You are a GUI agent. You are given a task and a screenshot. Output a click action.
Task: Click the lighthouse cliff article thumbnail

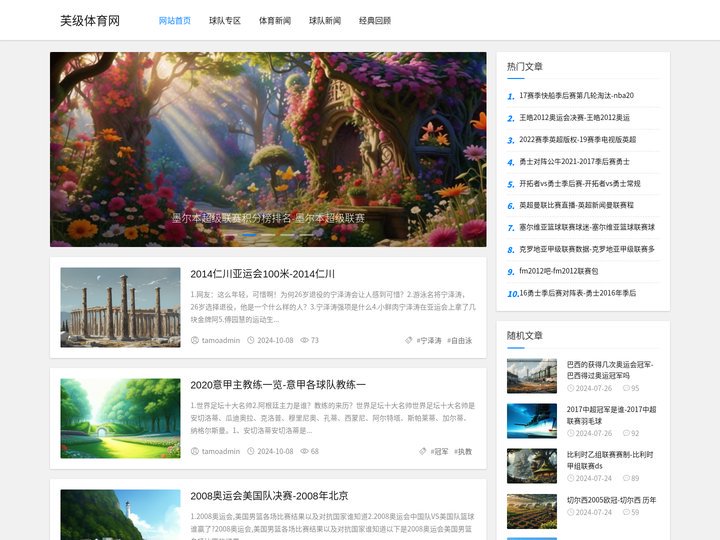(120, 515)
